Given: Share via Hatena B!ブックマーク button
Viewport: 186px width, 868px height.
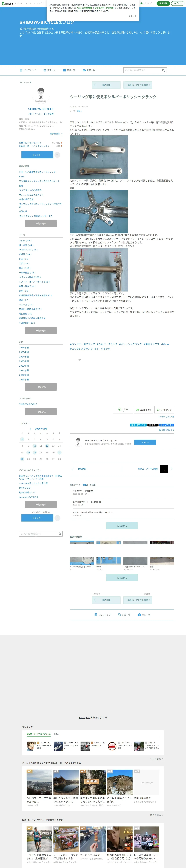Looking at the screenshot, I should click(x=138, y=425).
